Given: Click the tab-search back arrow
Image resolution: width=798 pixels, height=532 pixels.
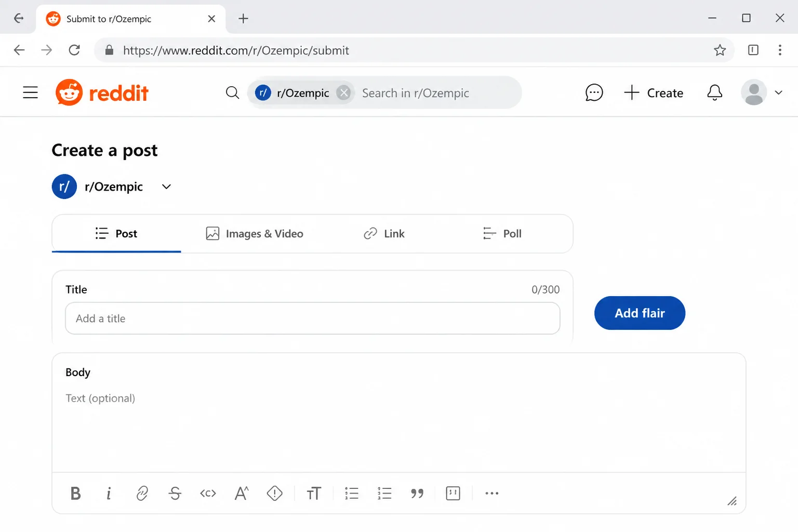Looking at the screenshot, I should click(19, 18).
